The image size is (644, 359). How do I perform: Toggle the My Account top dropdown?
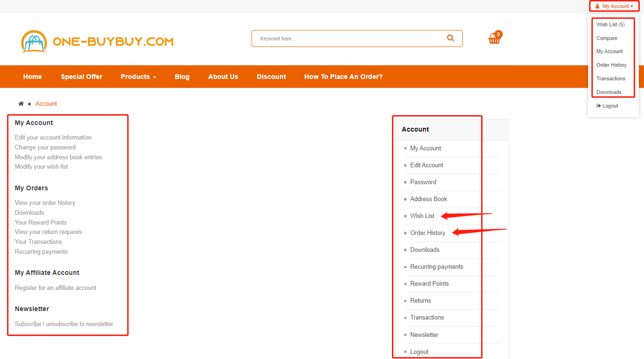[614, 6]
